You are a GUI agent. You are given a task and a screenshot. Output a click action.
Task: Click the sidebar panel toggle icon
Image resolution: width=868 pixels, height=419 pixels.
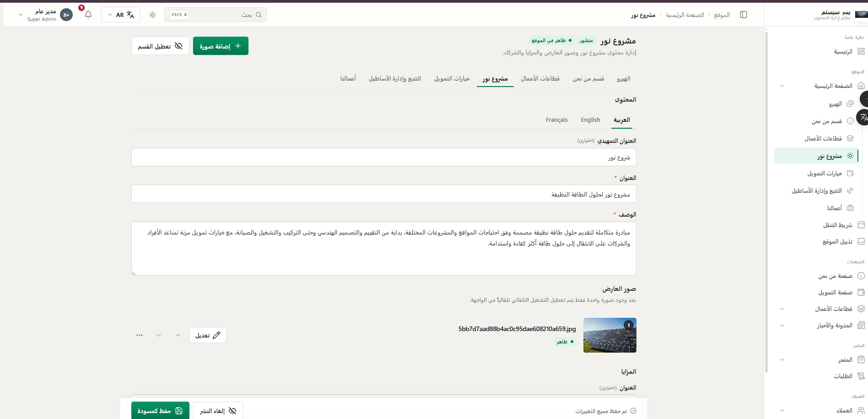click(x=744, y=15)
